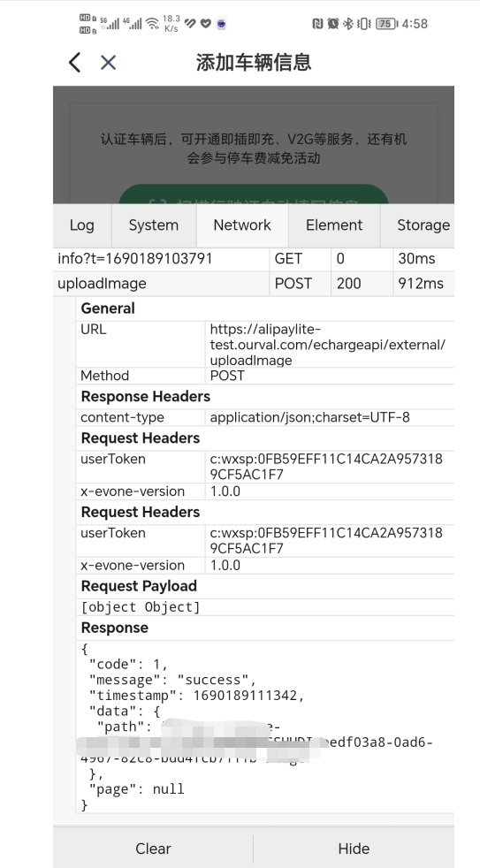
Task: Select the Network tab
Action: coord(242,225)
